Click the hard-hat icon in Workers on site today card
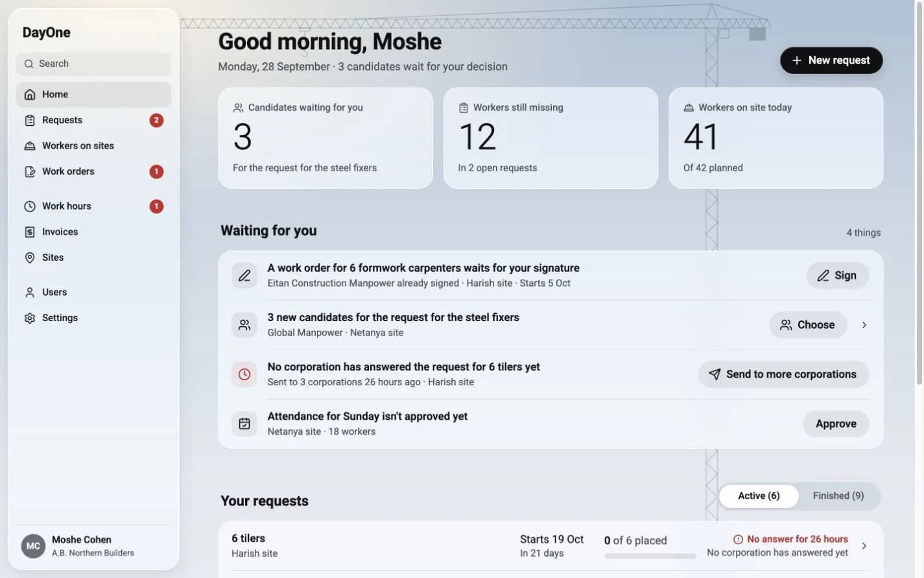924x578 pixels. (689, 108)
